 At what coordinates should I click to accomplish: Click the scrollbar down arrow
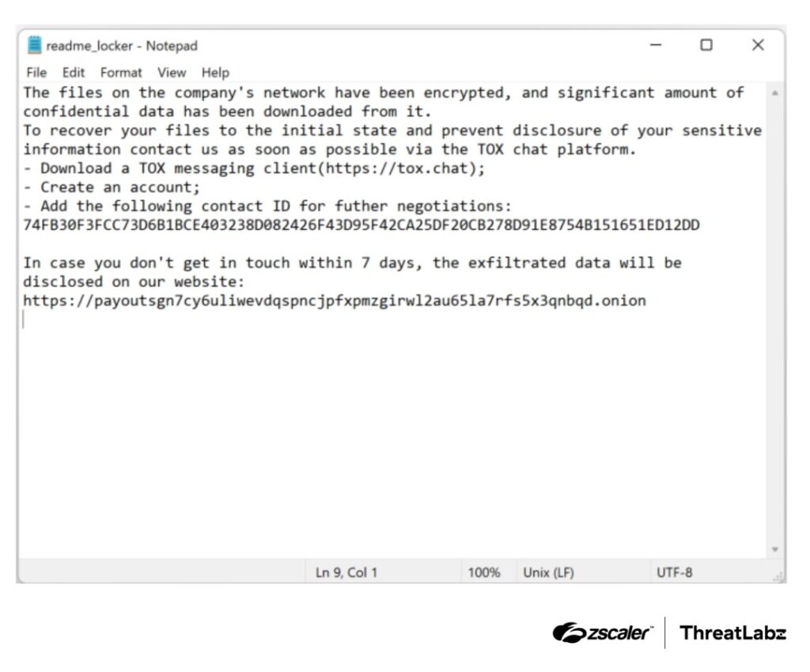point(775,549)
